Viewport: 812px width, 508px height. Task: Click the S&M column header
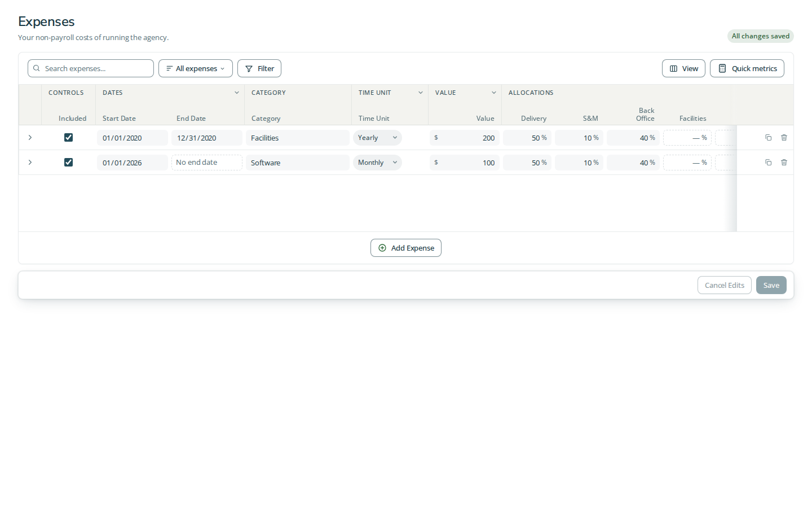(x=590, y=119)
